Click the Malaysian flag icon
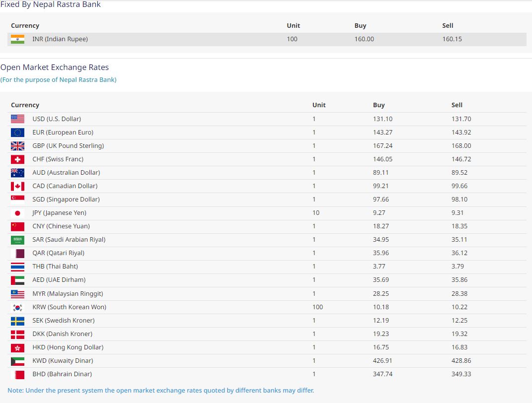 tap(18, 294)
